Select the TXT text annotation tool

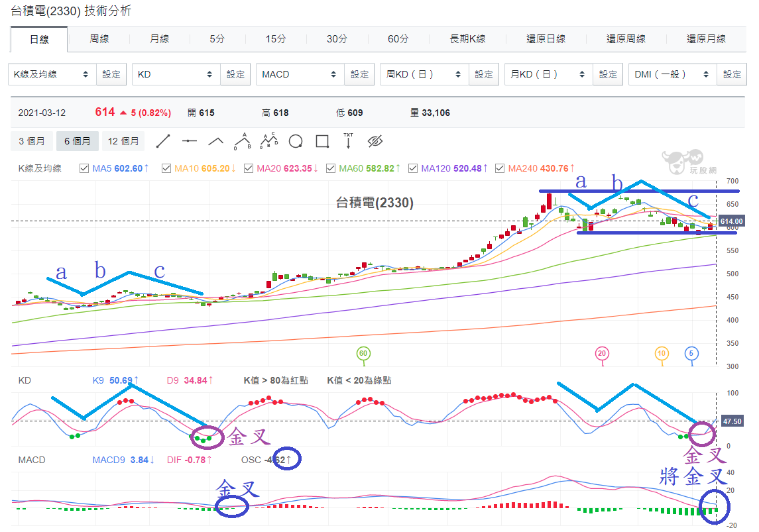click(349, 140)
